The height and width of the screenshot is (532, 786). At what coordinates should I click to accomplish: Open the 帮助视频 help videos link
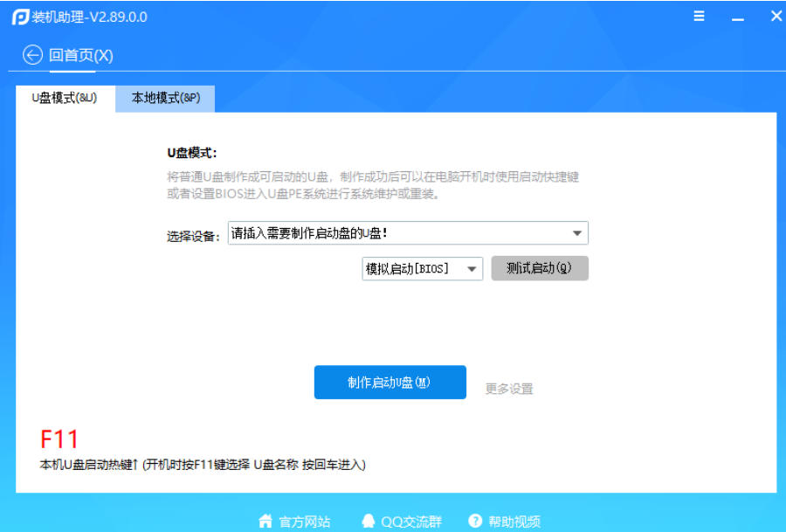tap(515, 521)
